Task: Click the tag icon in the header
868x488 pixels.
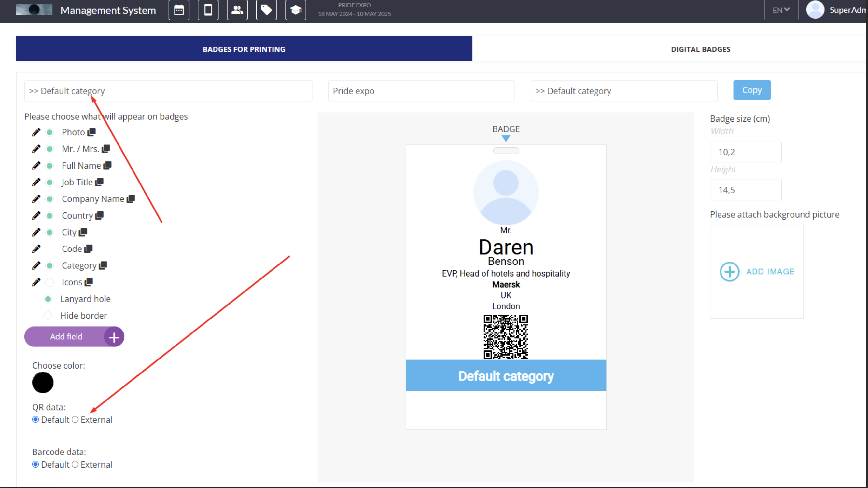Action: (x=266, y=10)
